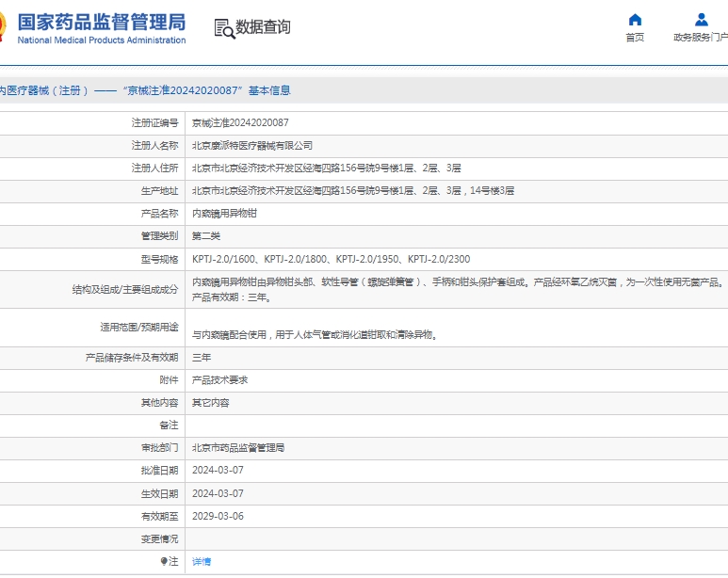Click registrant name 北京康派特医疗器械有限公司
728x578 pixels.
(x=252, y=145)
